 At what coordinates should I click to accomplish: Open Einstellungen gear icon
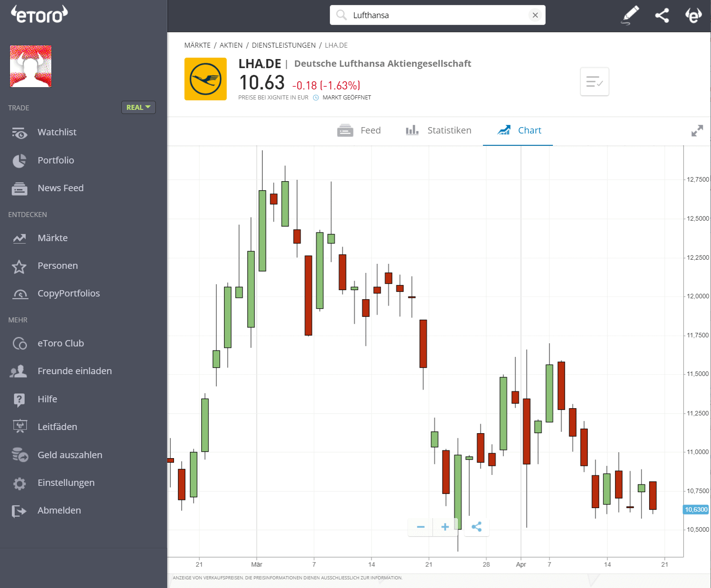point(20,483)
